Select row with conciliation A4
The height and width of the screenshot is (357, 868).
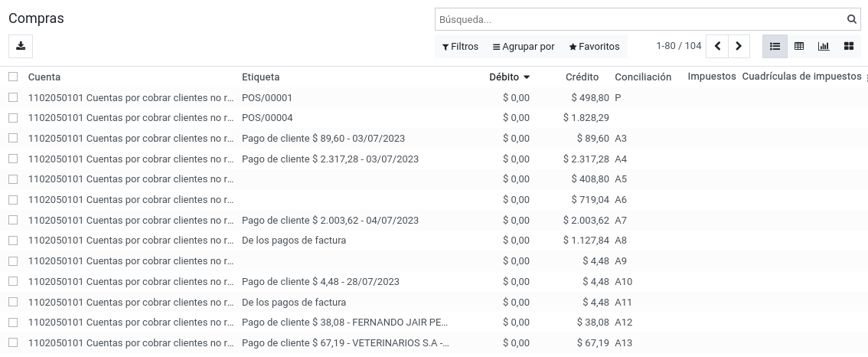[13, 159]
